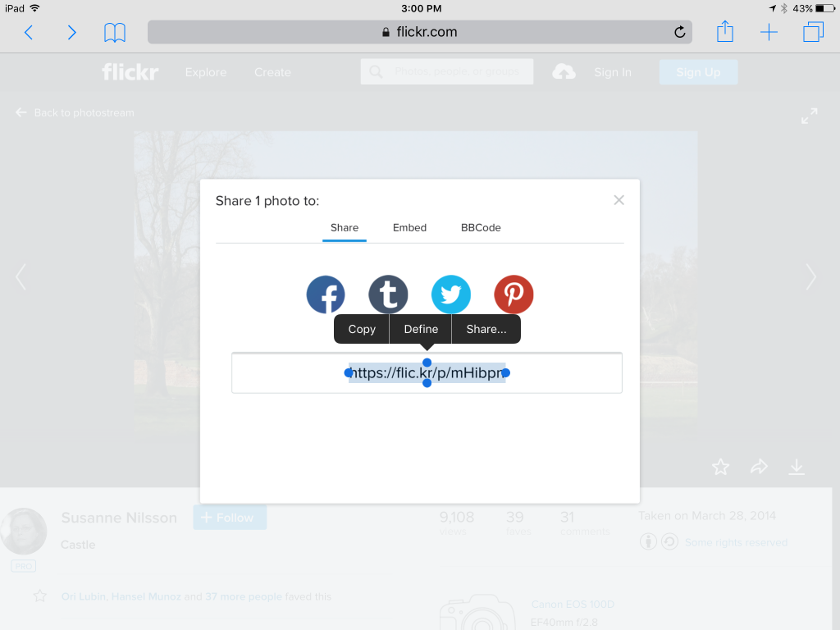Viewport: 840px width, 630px height.
Task: Open a new Safari tab
Action: (769, 32)
